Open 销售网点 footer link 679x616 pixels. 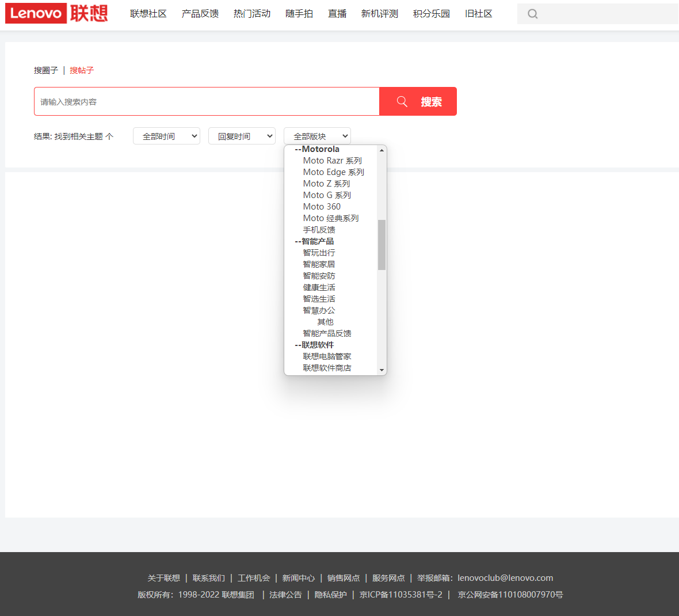pyautogui.click(x=344, y=578)
